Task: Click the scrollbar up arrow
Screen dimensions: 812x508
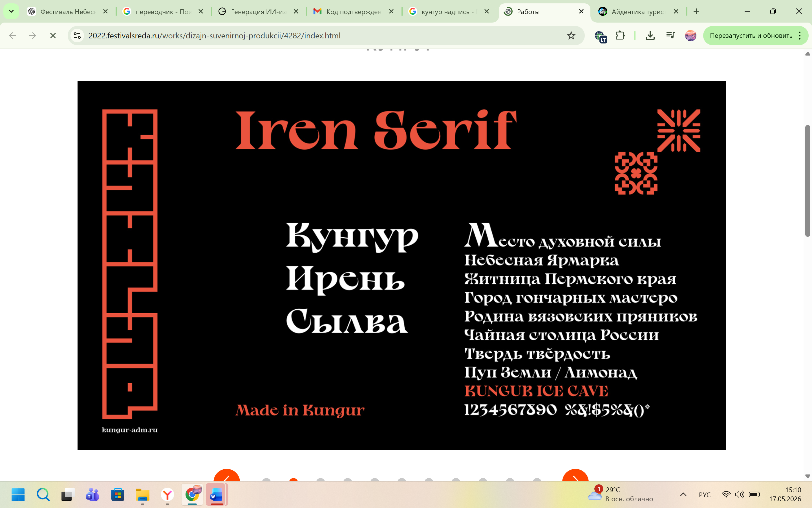Action: [808, 54]
